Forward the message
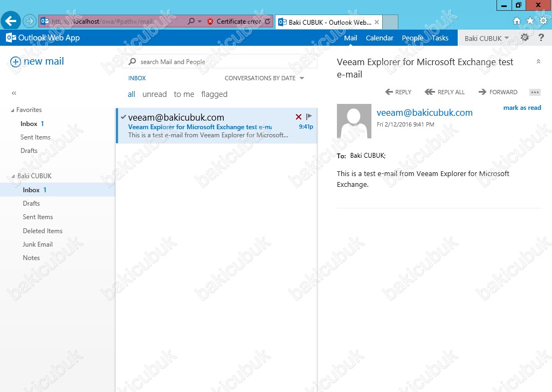Screen dimensions: 552x392 pos(498,92)
